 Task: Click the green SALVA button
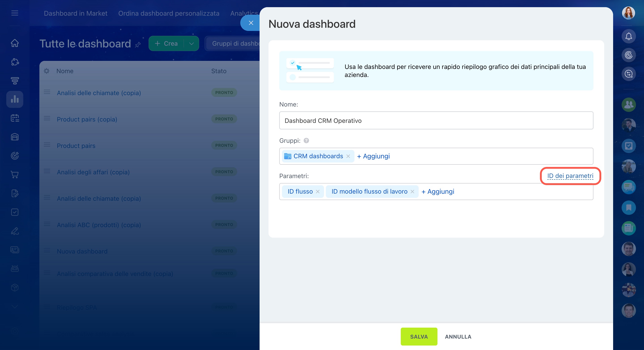click(419, 337)
